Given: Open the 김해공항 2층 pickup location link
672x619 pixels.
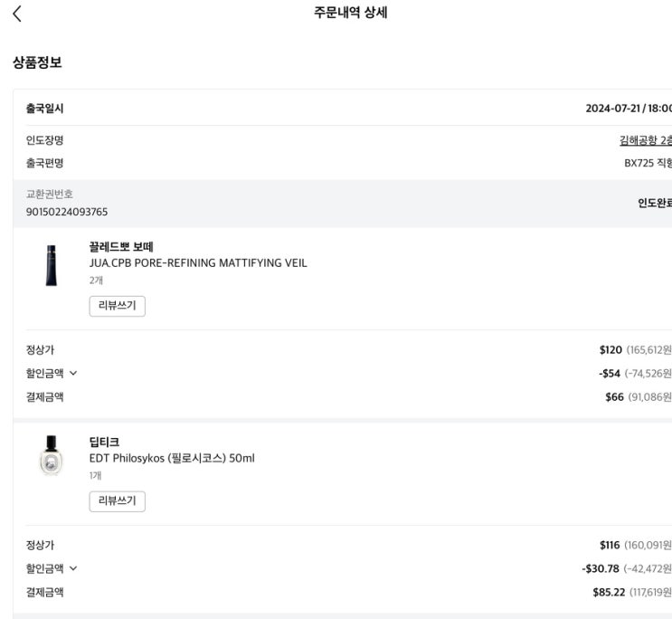Looking at the screenshot, I should coord(645,140).
